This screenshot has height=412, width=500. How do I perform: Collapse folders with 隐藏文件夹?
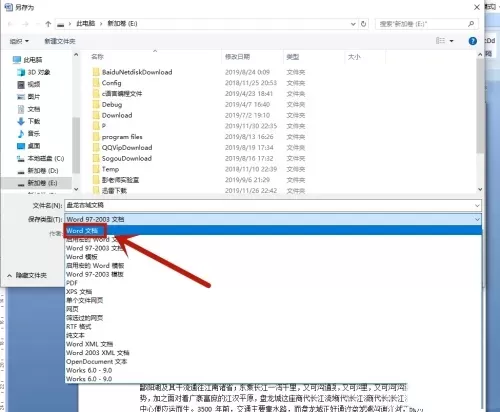(27, 275)
